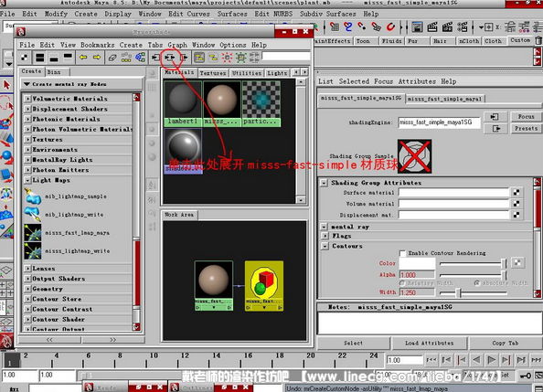Open Create mental ray Nodes dropdown
This screenshot has width=543, height=392.
tap(81, 84)
